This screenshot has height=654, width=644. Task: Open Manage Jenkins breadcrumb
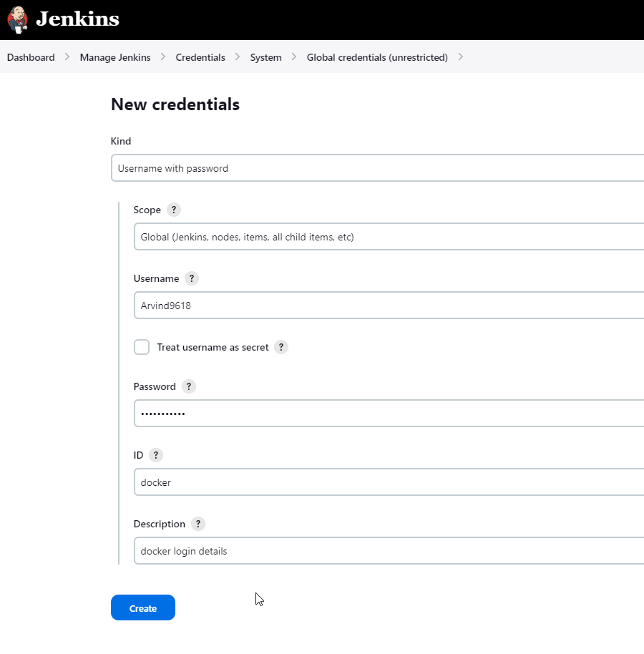115,57
